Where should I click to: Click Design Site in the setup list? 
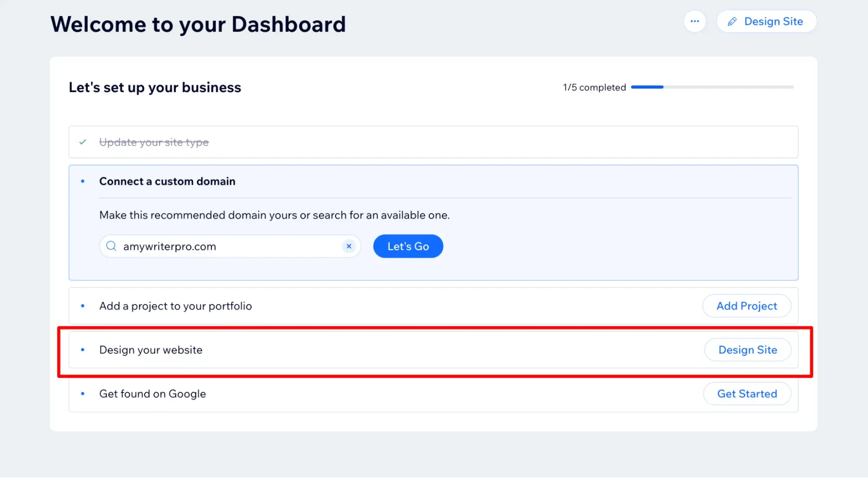tap(747, 350)
